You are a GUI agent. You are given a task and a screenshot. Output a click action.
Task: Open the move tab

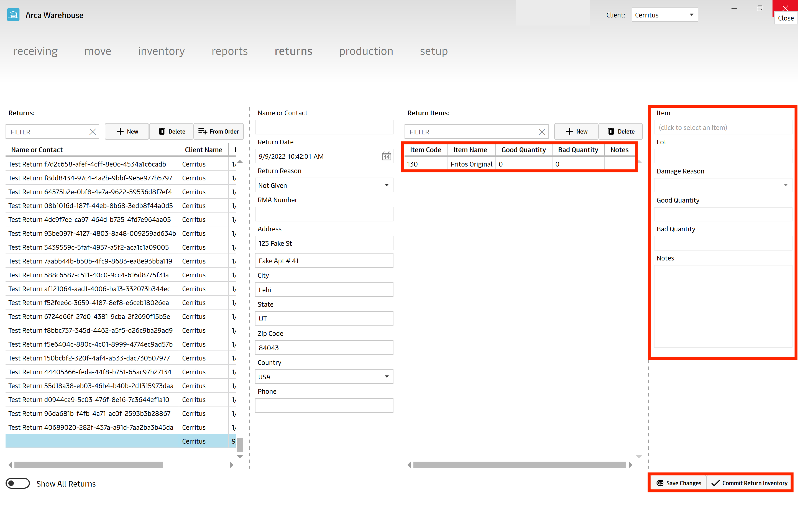coord(98,51)
